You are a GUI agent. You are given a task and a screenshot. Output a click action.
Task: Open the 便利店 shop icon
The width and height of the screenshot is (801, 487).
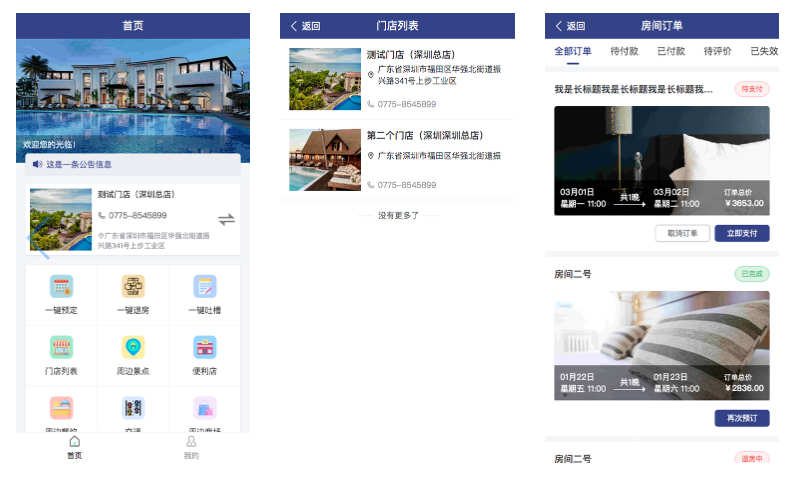tap(204, 347)
